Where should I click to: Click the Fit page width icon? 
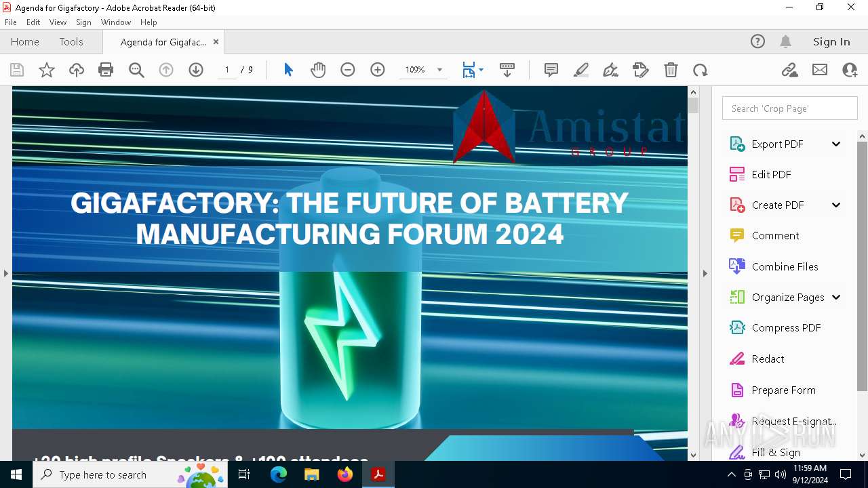[x=469, y=70]
